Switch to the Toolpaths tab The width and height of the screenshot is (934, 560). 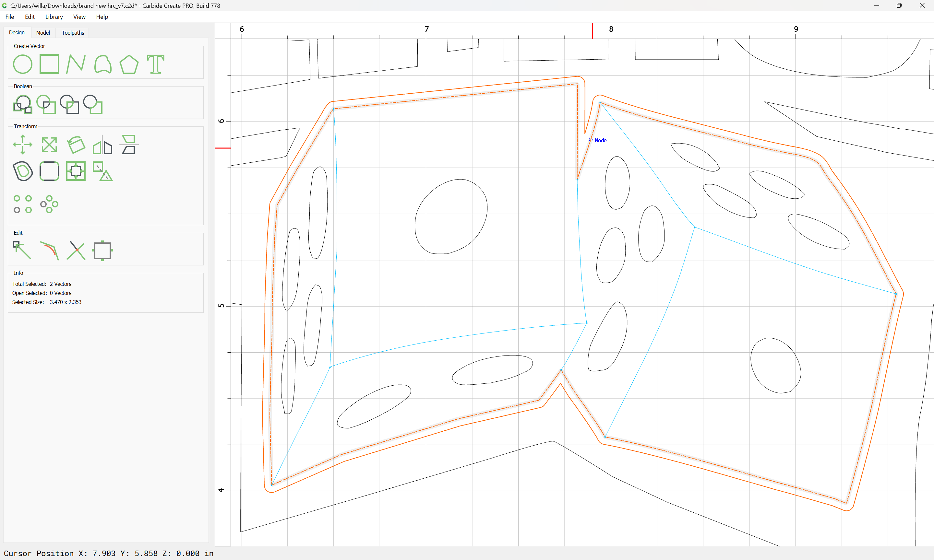click(x=73, y=33)
